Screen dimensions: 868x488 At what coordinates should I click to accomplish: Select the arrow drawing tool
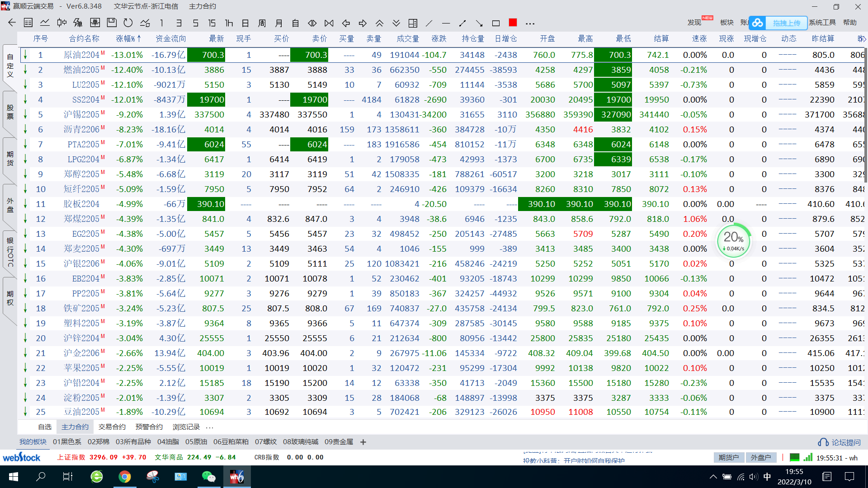[x=479, y=23]
